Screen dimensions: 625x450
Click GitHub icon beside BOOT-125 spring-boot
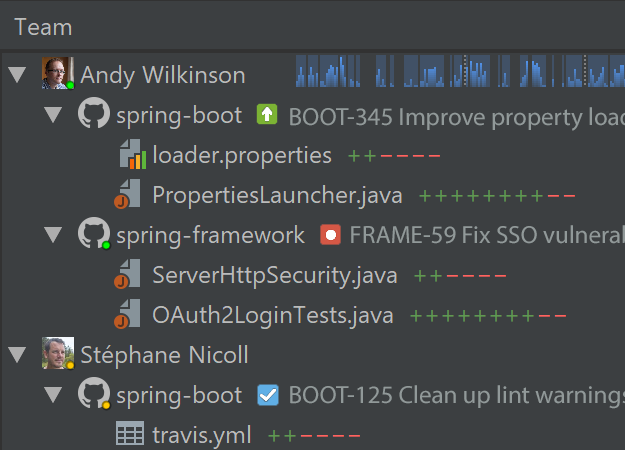pos(94,393)
